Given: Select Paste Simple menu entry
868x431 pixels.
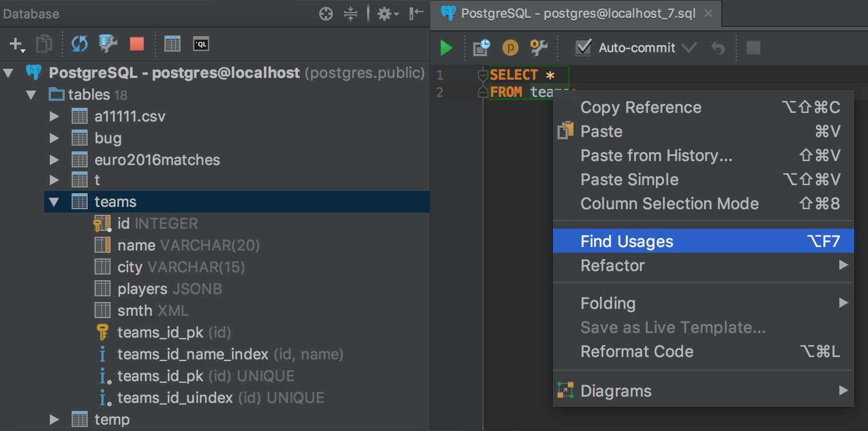Looking at the screenshot, I should pyautogui.click(x=704, y=179).
